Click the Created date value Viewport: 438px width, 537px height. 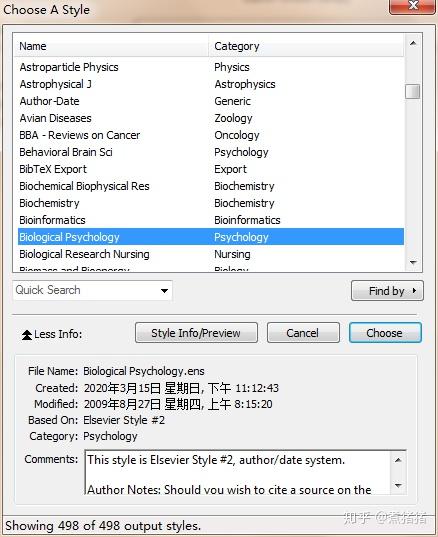(x=181, y=388)
